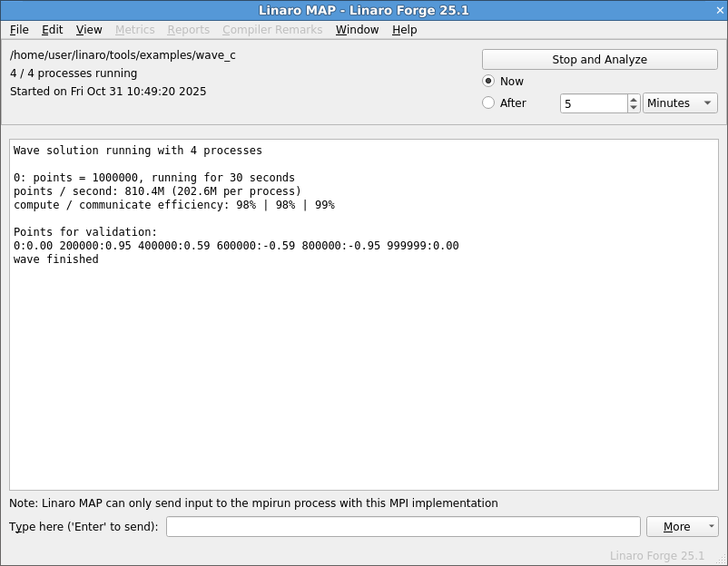Increase the After time spinner value
The width and height of the screenshot is (728, 566).
[x=634, y=99]
